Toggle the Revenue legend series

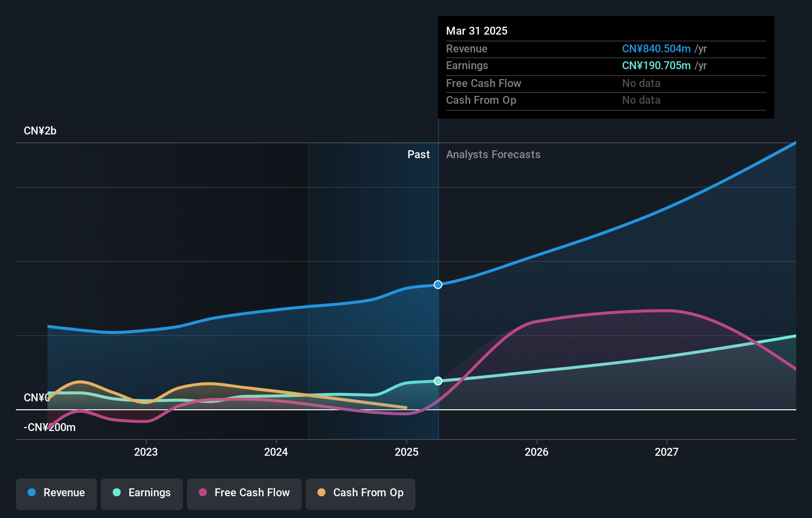(x=56, y=494)
